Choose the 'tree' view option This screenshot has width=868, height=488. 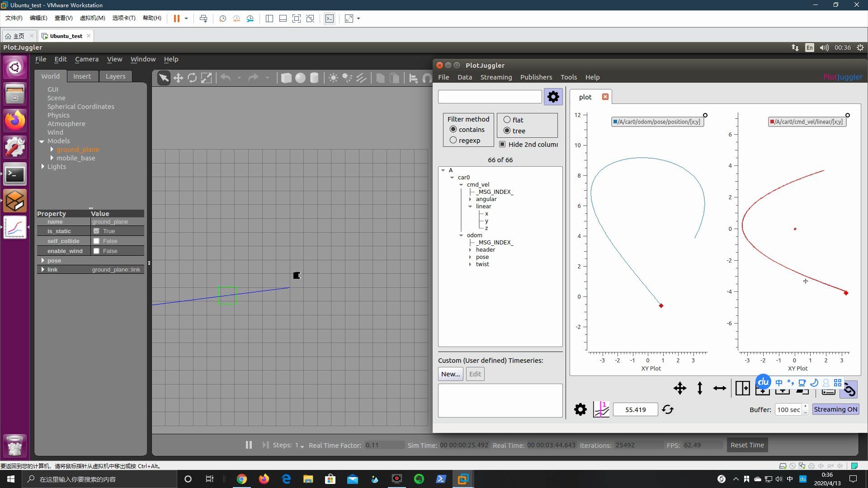coord(507,131)
